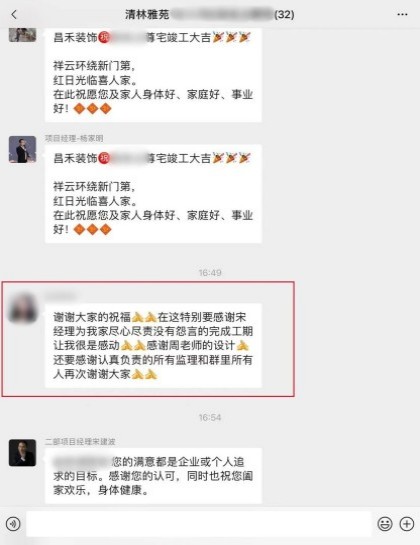
Task: Tap the voice input icon
Action: 13,524
